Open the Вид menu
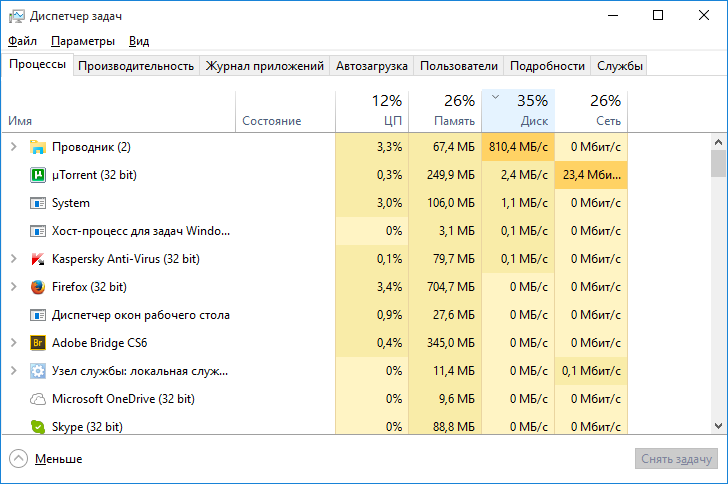Image resolution: width=728 pixels, height=484 pixels. [x=139, y=41]
